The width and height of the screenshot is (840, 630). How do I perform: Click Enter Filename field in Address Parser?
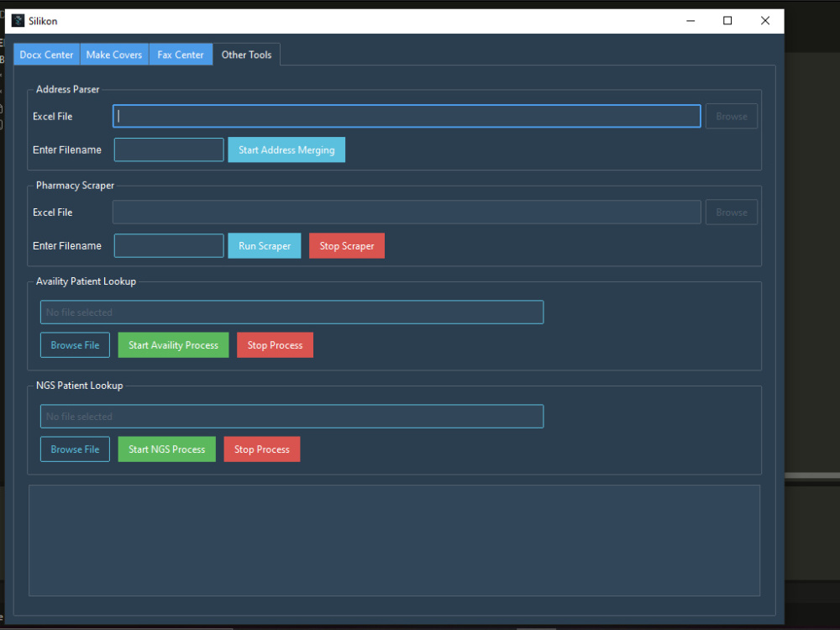click(169, 150)
